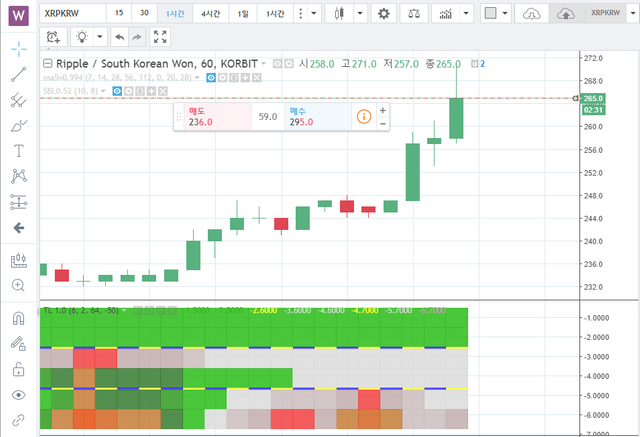The height and width of the screenshot is (437, 640).
Task: Switch to the 4시간 interval
Action: click(211, 13)
